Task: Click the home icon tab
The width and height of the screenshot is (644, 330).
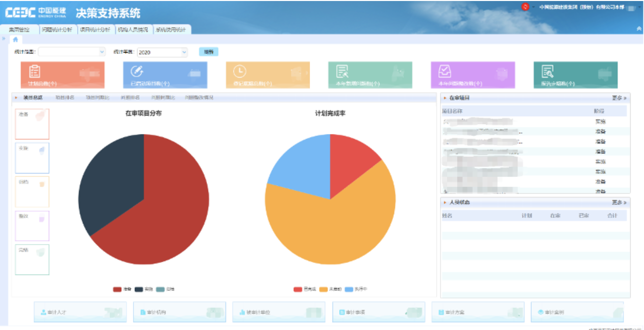Action: 15,39
